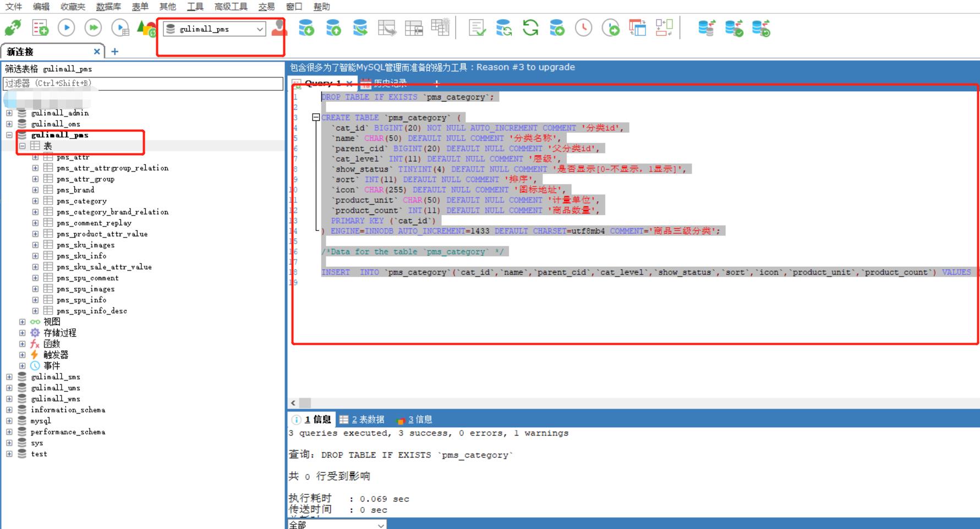Screen dimensions: 980x529
Task: Refresh the object browser with shapes icon
Action: [x=146, y=28]
